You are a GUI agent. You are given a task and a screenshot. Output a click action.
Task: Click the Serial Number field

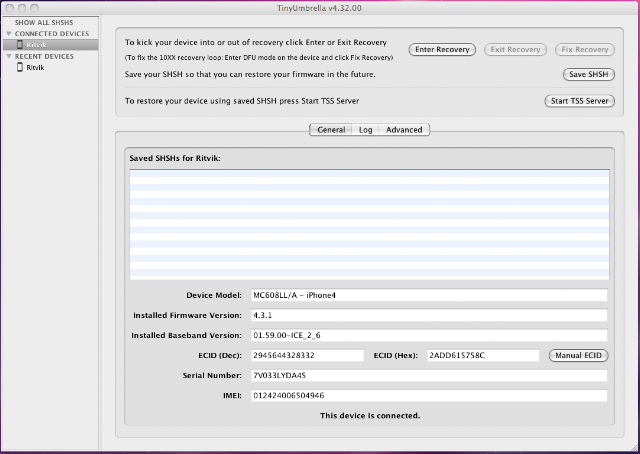pyautogui.click(x=429, y=375)
